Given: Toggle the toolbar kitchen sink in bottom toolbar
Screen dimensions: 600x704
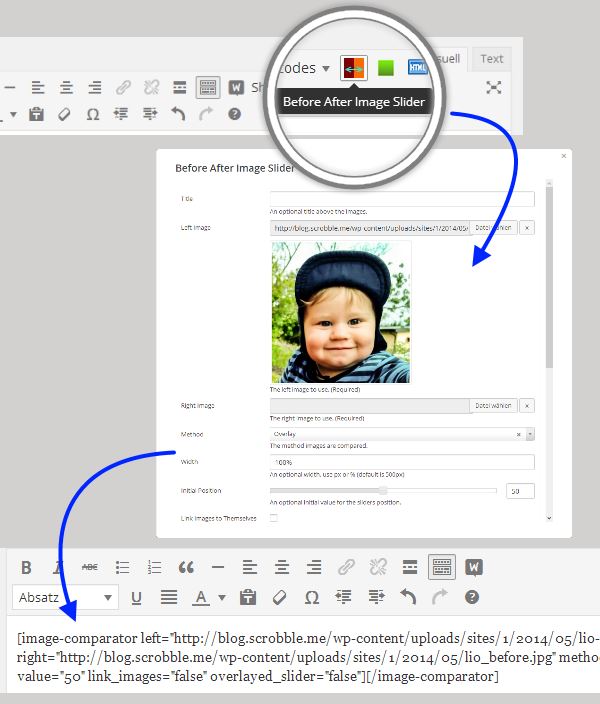Looking at the screenshot, I should pos(442,567).
